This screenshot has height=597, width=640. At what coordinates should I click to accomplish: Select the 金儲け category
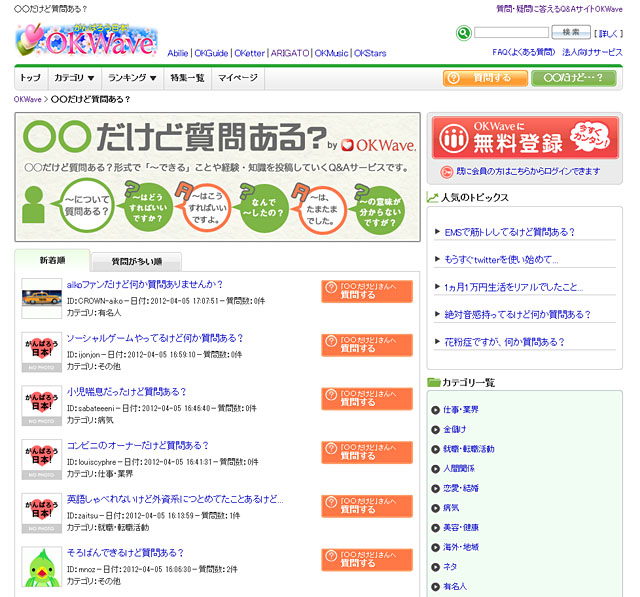455,429
